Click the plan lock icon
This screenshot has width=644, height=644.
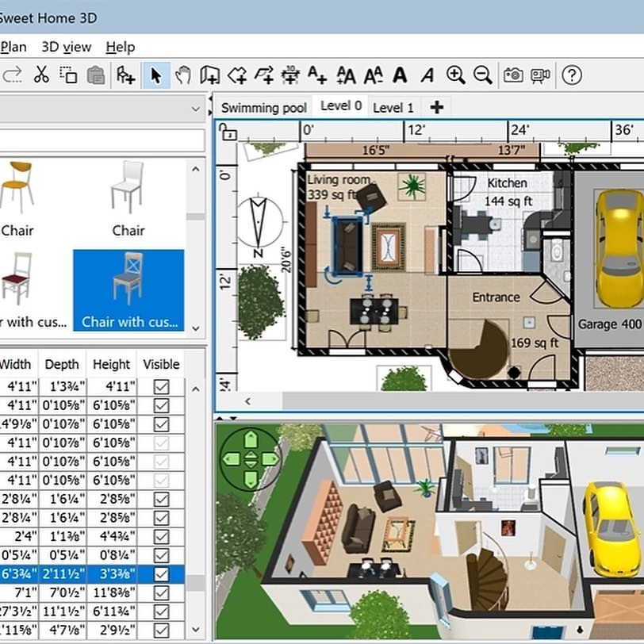click(228, 132)
